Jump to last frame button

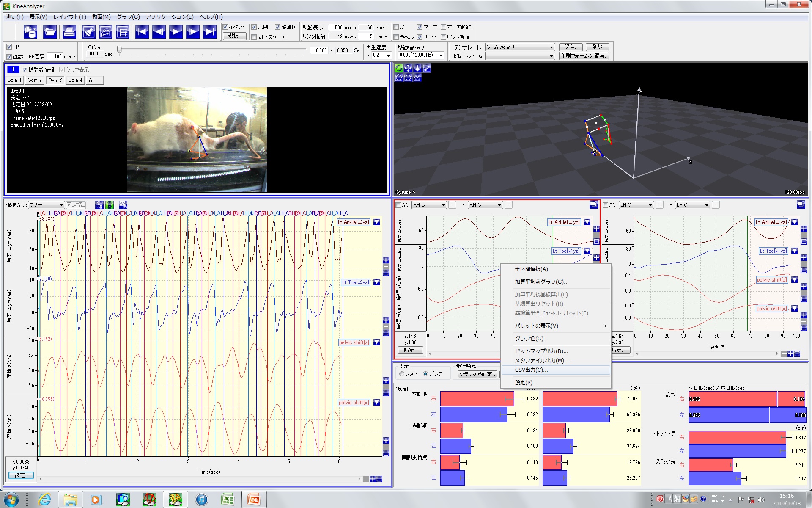pyautogui.click(x=210, y=32)
